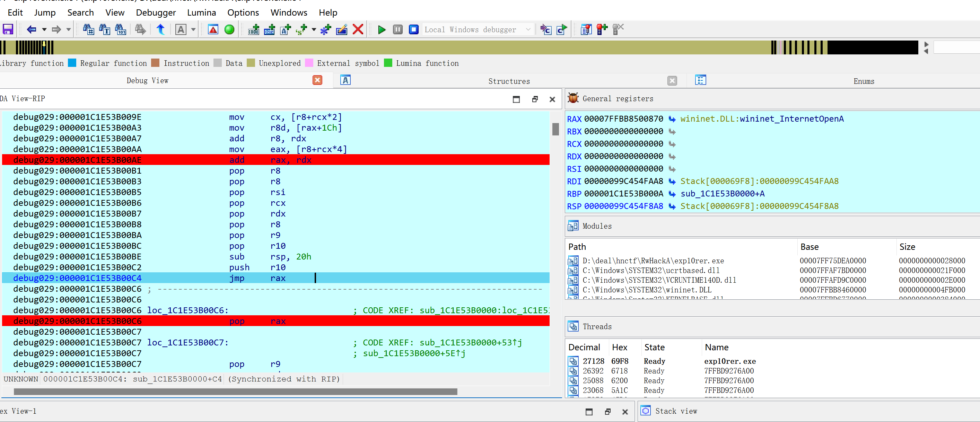Select the explOrer.exe module row
Screen dimensions: 980x422
point(772,261)
